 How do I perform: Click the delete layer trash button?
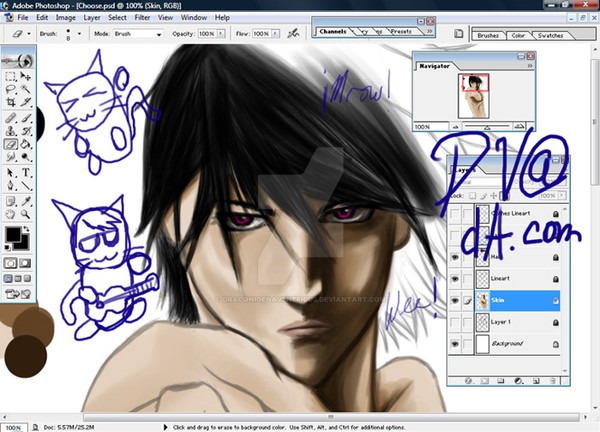coord(552,381)
